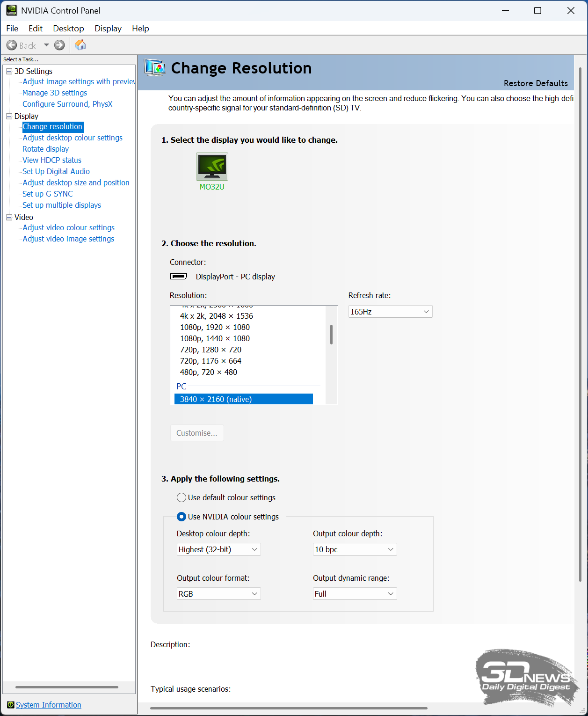588x716 pixels.
Task: Maximize the NVIDIA Control Panel window
Action: tap(538, 10)
